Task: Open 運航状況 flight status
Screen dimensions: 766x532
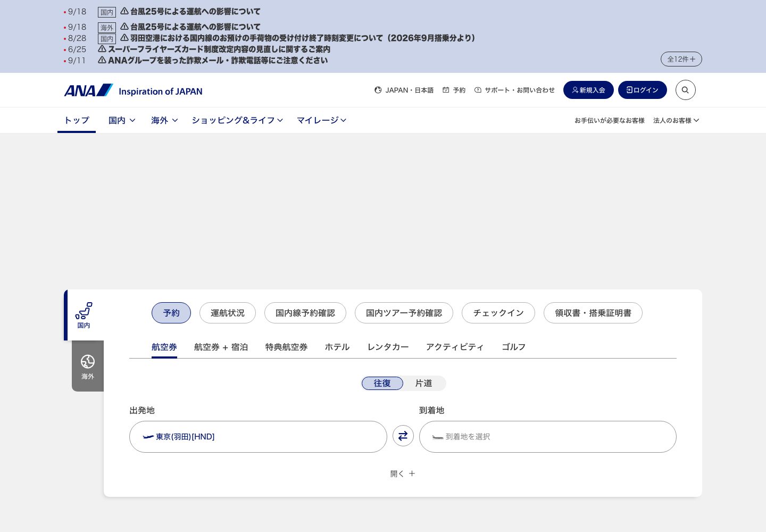Action: [x=228, y=313]
